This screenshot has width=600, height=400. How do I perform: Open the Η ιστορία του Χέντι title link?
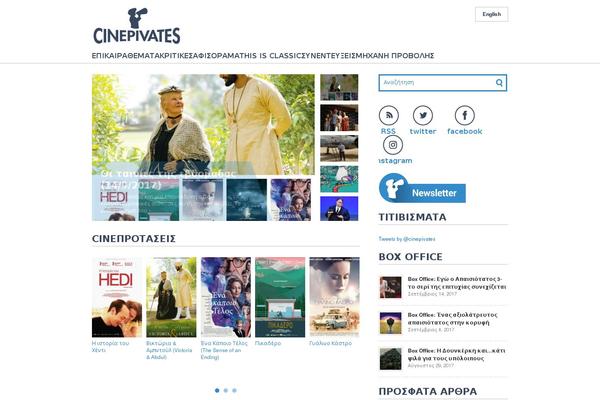111,347
